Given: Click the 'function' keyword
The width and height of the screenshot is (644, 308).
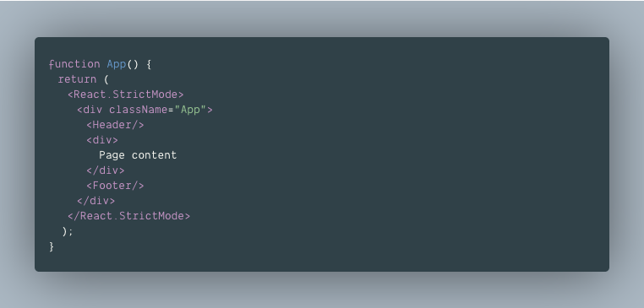Looking at the screenshot, I should [74, 64].
